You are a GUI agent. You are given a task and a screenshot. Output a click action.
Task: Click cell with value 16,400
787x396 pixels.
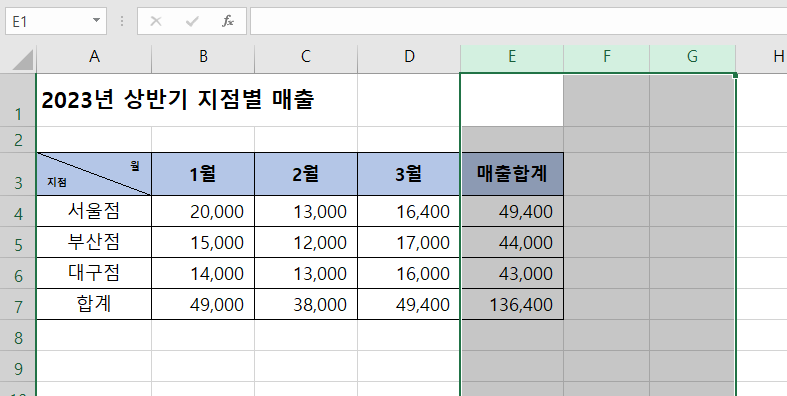pos(409,211)
